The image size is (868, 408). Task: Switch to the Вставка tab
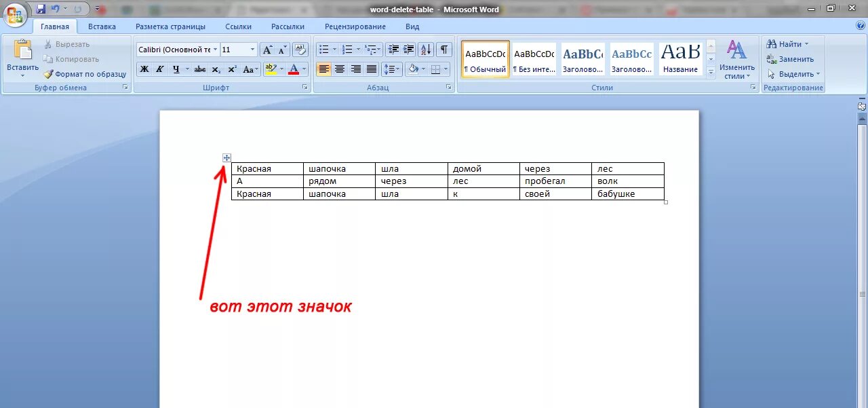pos(102,26)
